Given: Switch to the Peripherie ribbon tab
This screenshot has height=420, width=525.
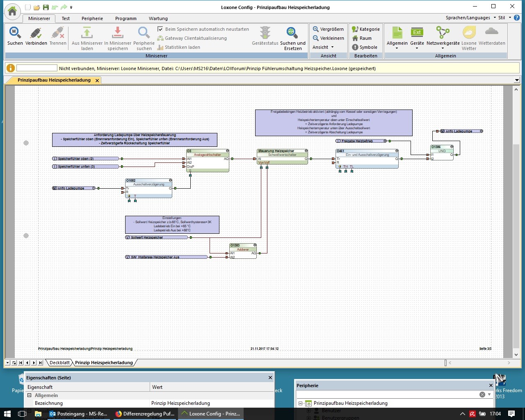Looking at the screenshot, I should click(x=92, y=18).
